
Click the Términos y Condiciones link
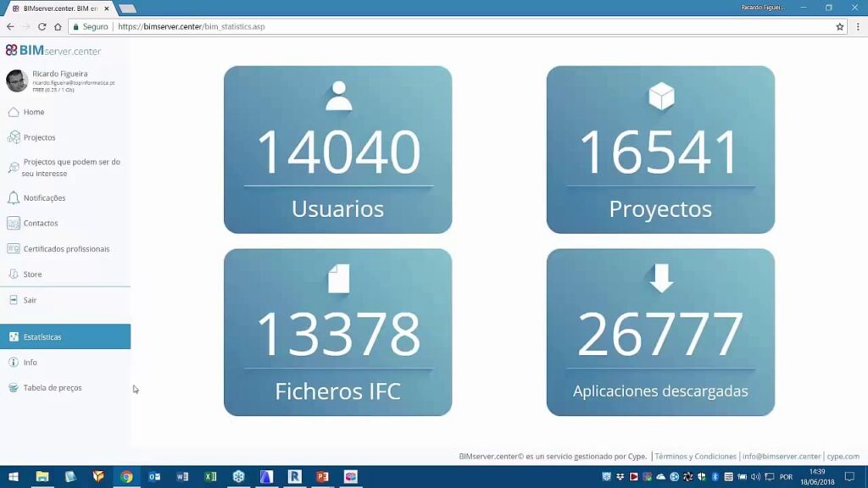[694, 457]
